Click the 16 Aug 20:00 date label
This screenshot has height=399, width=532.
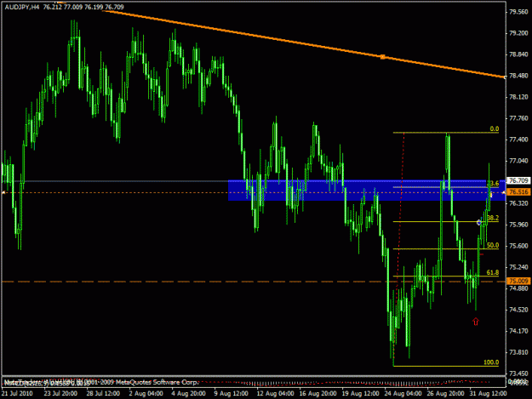point(317,394)
